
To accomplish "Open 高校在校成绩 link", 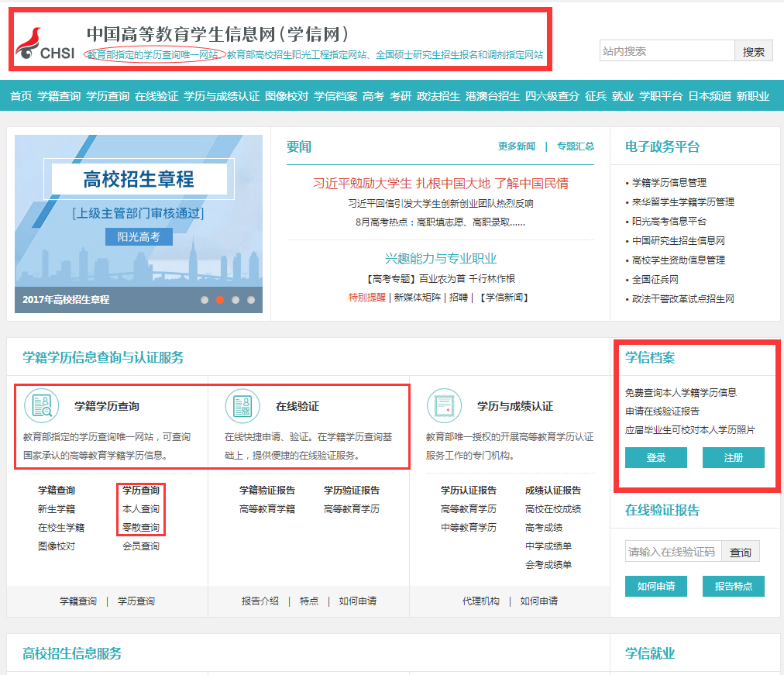I will tap(553, 509).
